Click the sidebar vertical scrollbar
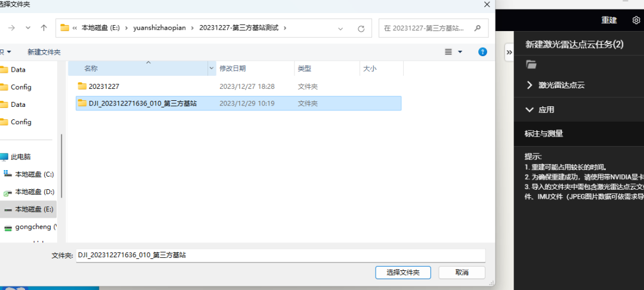The height and width of the screenshot is (290, 644). 61,165
